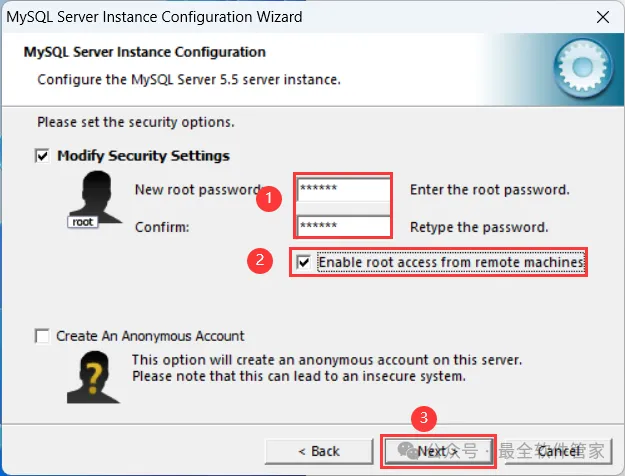Click the 'Enter the root password.' hint text
Viewport: 625px width, 476px height.
tap(489, 190)
